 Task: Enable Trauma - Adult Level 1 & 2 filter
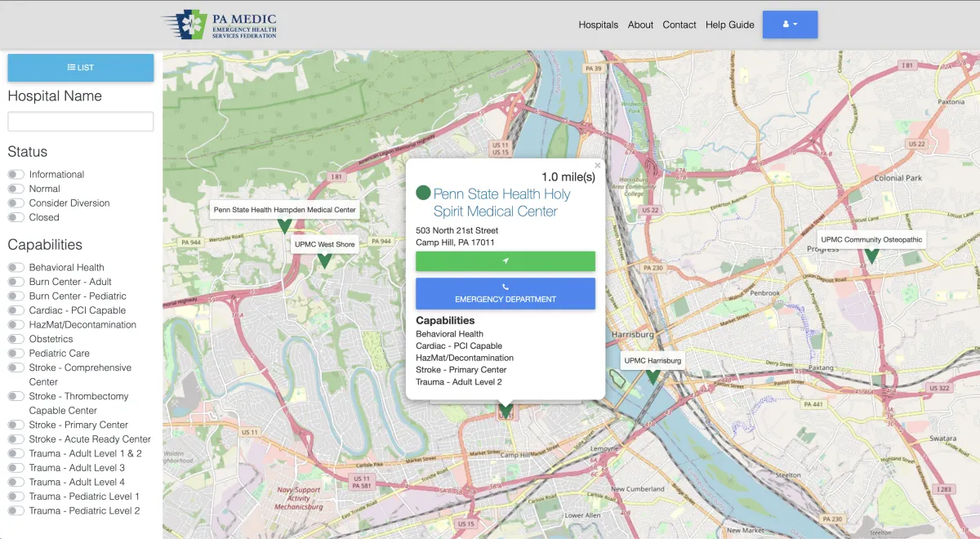tap(16, 453)
